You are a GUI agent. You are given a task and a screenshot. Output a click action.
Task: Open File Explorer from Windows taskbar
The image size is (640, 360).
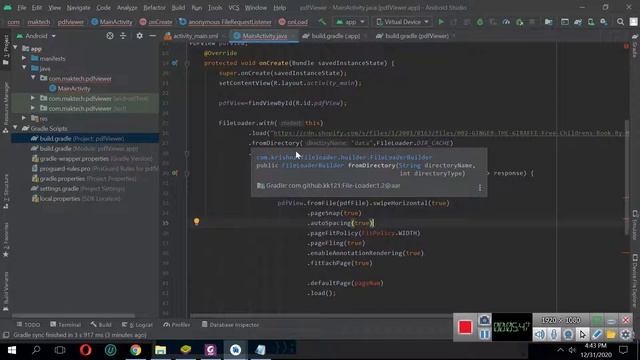[x=160, y=350]
